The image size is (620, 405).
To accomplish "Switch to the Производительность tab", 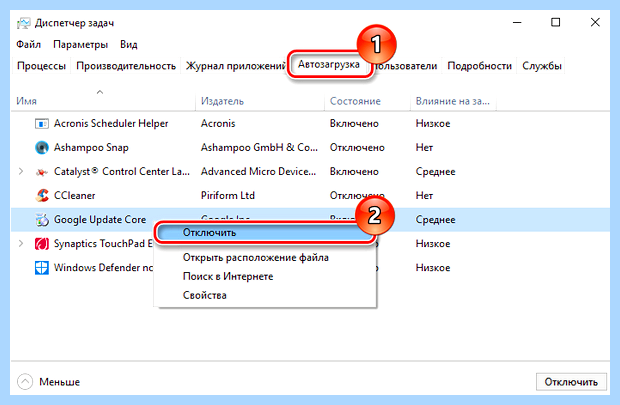I will (126, 66).
